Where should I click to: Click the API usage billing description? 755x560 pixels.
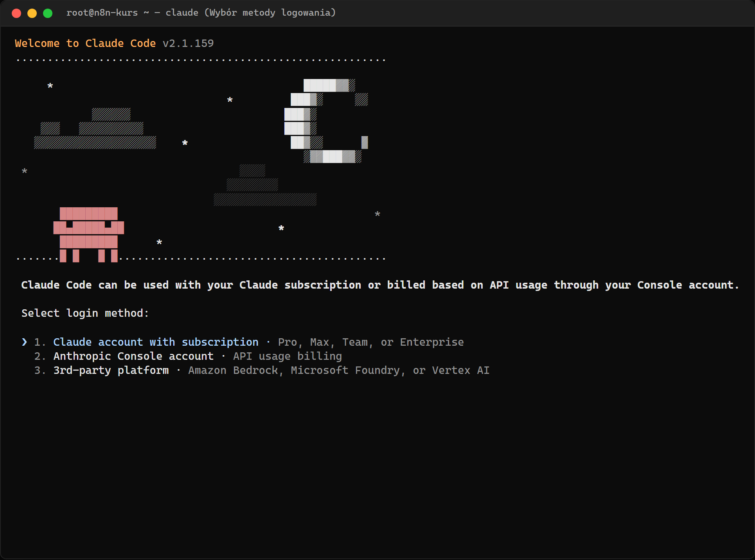[288, 356]
